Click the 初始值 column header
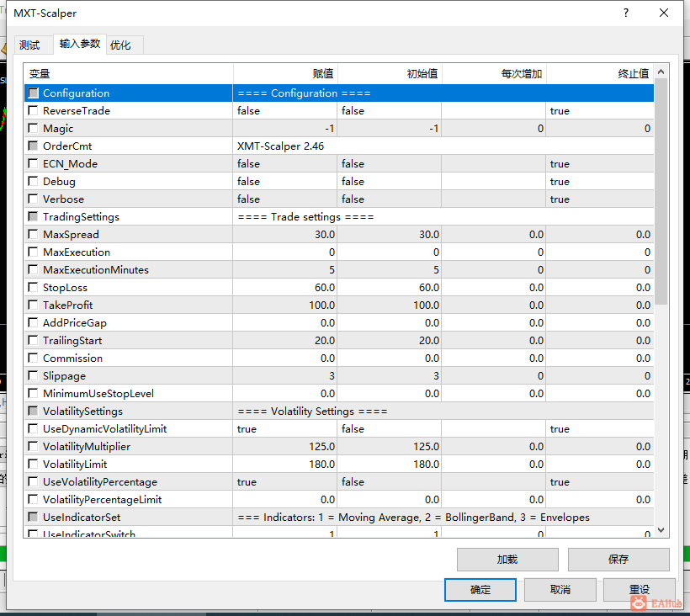Screen dimensions: 690x616 pos(390,73)
